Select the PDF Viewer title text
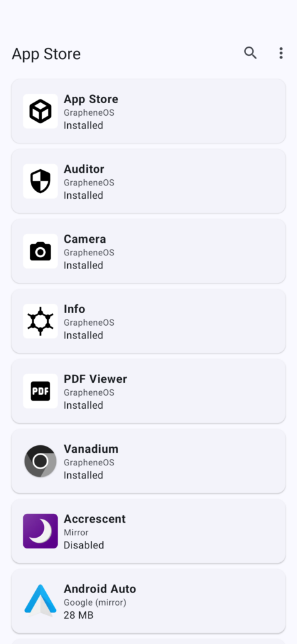The width and height of the screenshot is (297, 644). (95, 379)
